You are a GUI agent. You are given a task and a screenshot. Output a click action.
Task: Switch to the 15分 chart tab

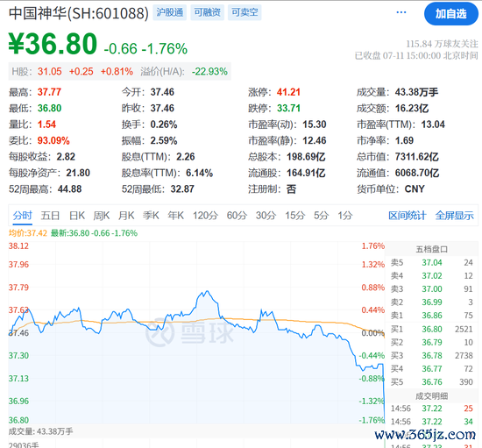click(294, 216)
